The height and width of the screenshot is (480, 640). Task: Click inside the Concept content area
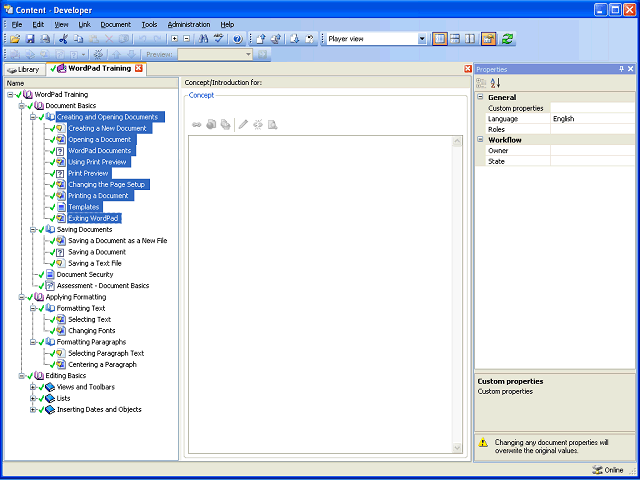[x=320, y=294]
